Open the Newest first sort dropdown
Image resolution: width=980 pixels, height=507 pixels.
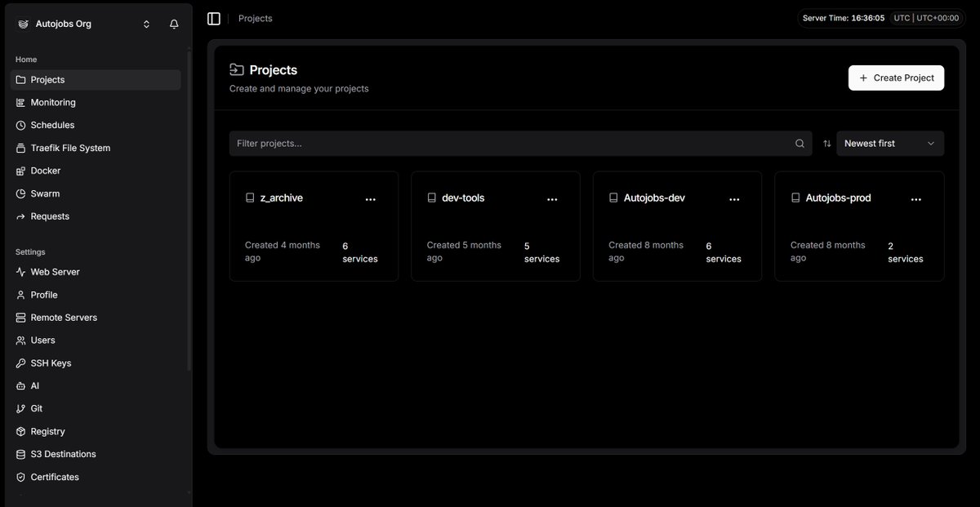tap(890, 144)
